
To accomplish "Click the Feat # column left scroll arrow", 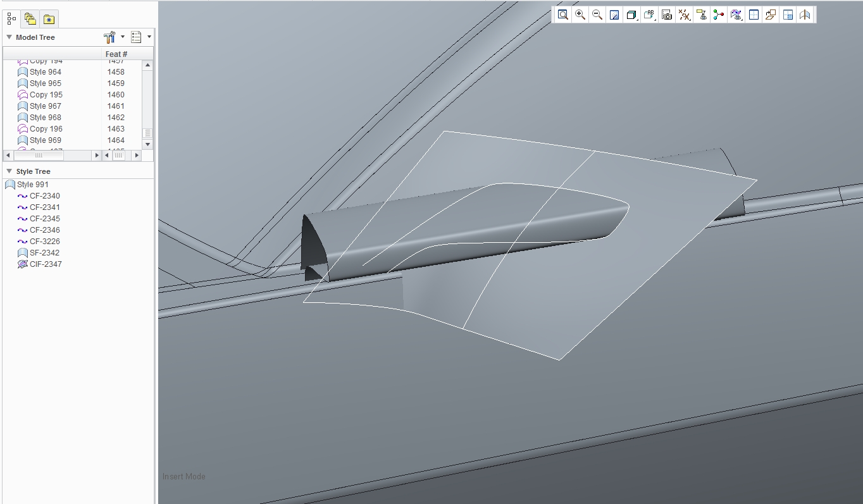I will tap(107, 155).
